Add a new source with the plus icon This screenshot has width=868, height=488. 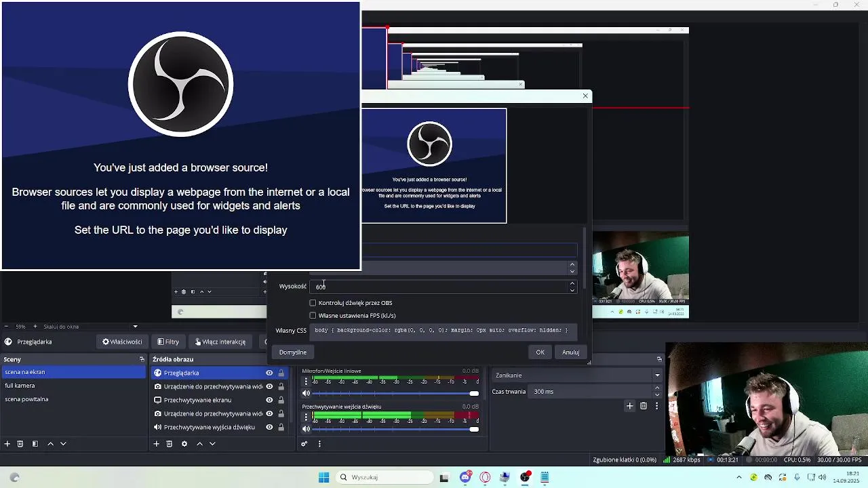click(x=156, y=444)
